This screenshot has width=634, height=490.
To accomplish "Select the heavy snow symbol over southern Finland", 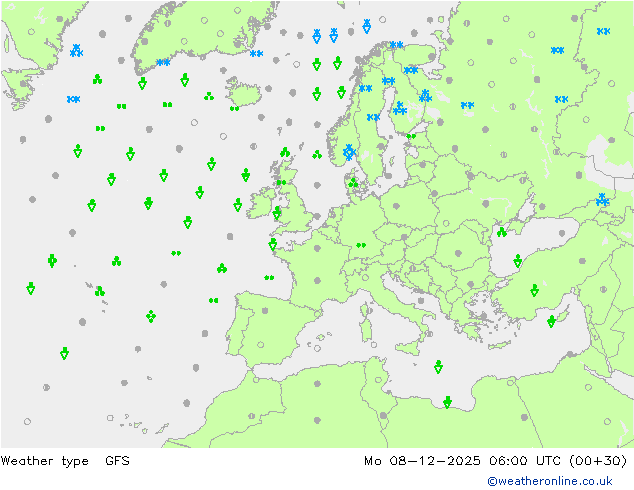I will (400, 108).
